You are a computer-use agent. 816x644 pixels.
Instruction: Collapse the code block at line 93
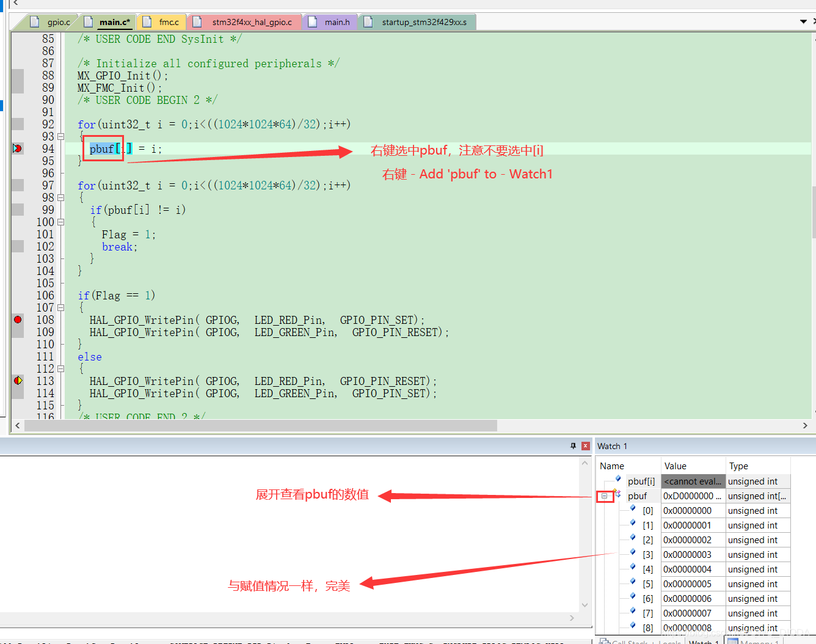coord(60,137)
